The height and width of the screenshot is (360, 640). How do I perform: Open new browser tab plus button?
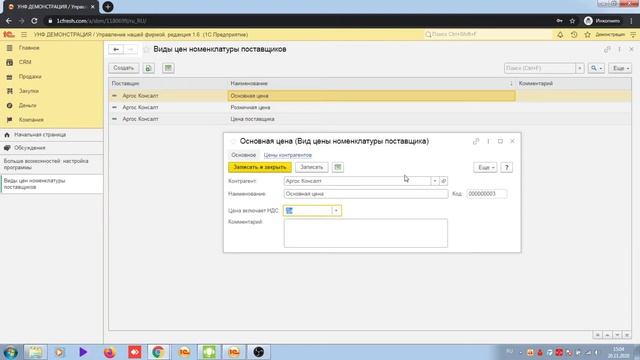(108, 7)
